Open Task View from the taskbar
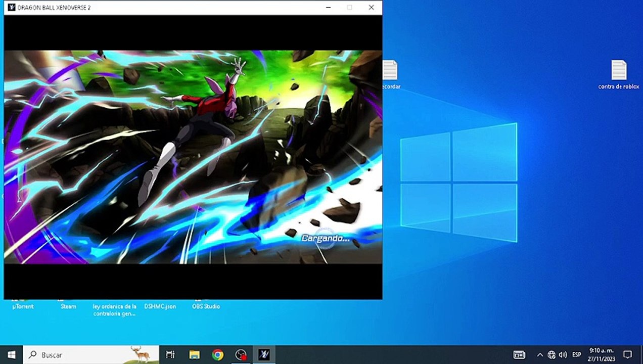This screenshot has width=643, height=364. [170, 355]
